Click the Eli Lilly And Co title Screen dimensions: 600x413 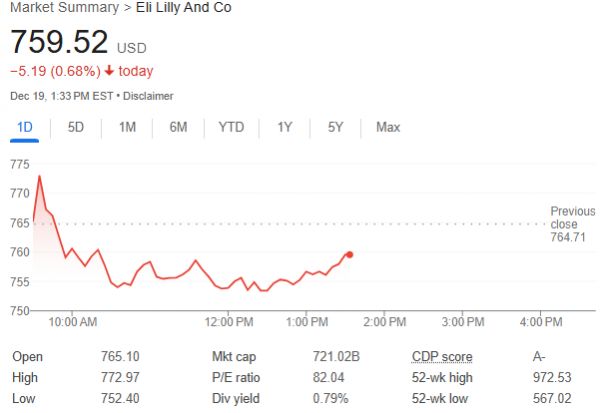(189, 10)
